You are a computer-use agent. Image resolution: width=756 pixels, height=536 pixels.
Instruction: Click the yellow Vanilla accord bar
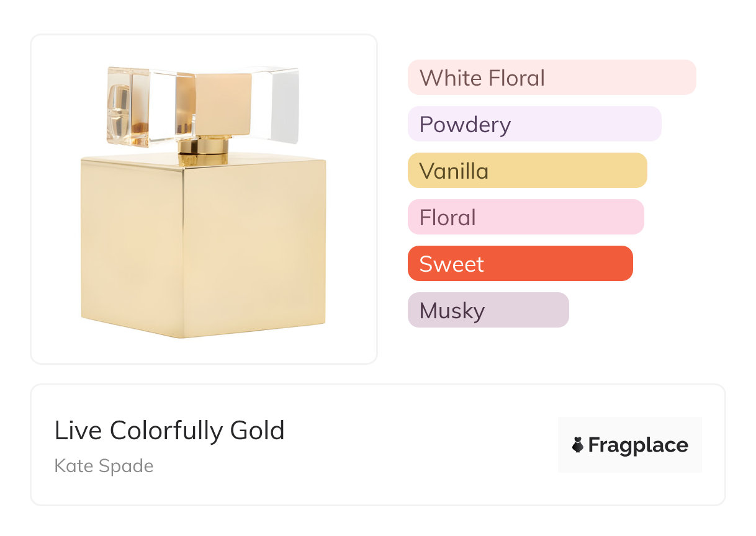point(527,171)
